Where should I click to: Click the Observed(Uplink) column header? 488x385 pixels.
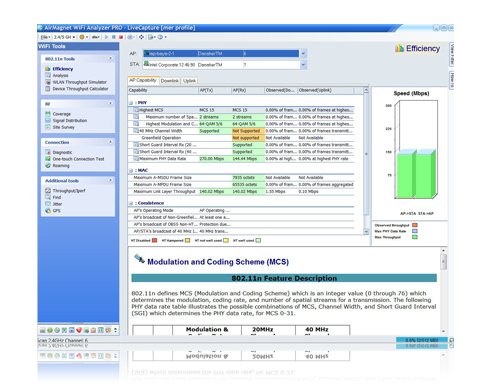click(325, 90)
